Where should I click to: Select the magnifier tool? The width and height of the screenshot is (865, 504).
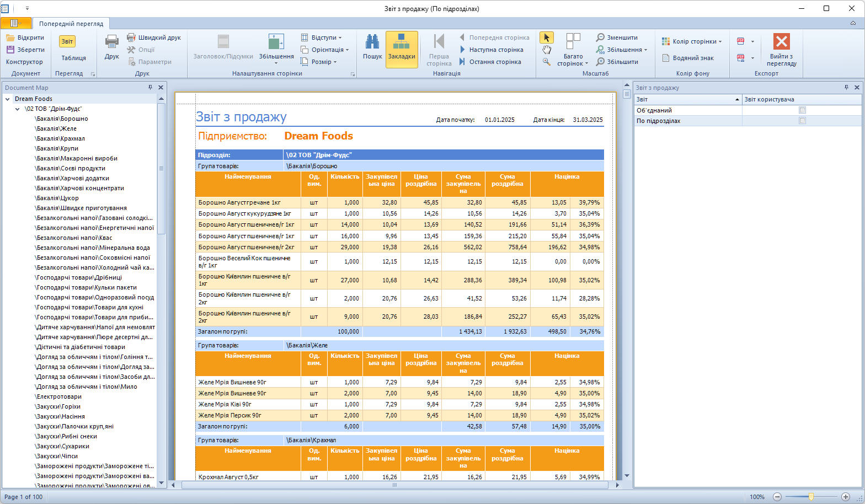coord(546,62)
